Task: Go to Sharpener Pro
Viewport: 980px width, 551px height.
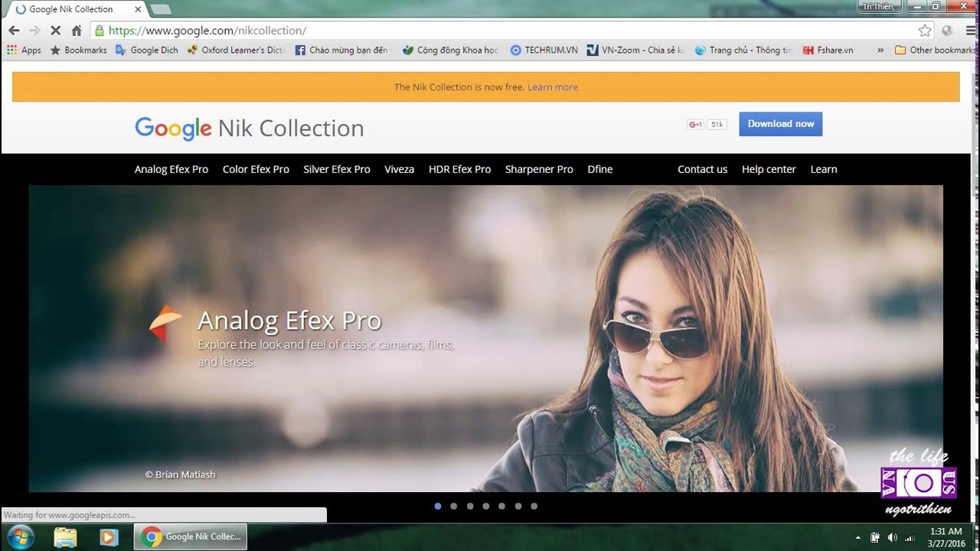Action: tap(539, 169)
